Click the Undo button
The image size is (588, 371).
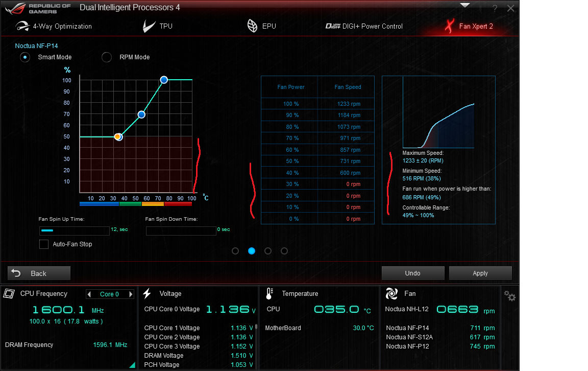pos(413,273)
